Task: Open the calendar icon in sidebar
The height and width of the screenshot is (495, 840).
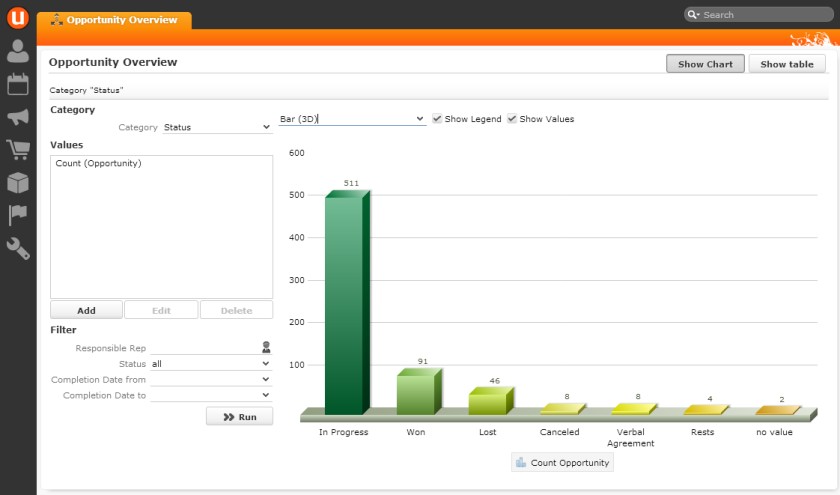Action: 18,84
